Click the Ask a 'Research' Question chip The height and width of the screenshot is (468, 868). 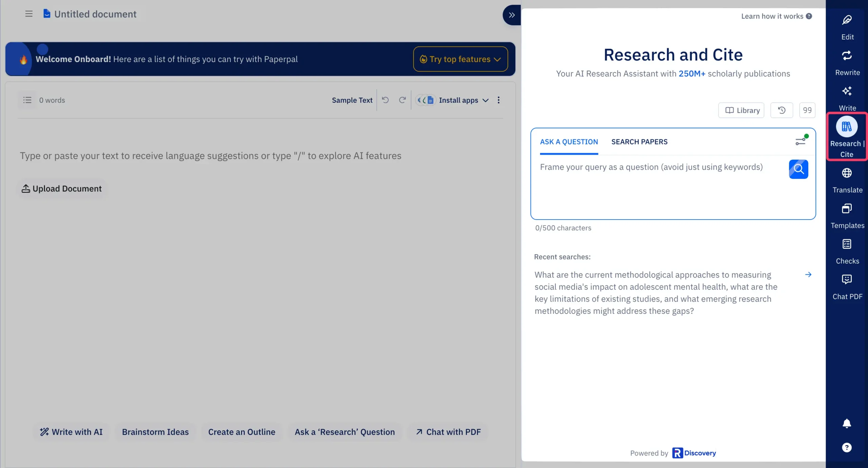[345, 432]
